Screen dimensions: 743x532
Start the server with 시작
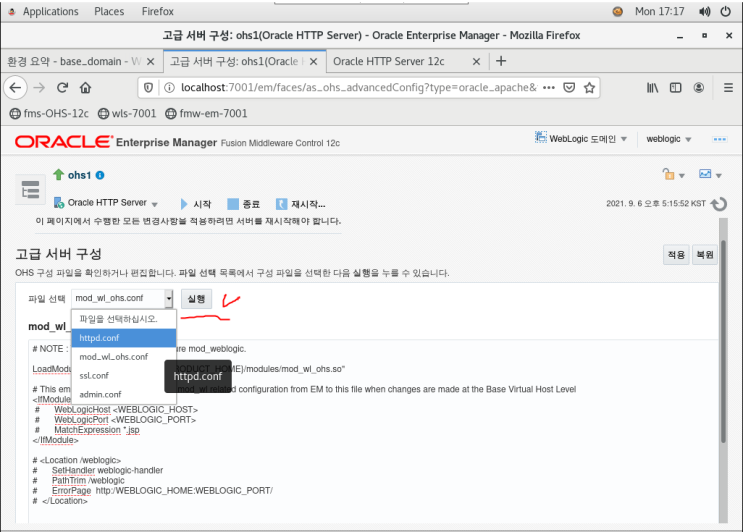(x=196, y=204)
